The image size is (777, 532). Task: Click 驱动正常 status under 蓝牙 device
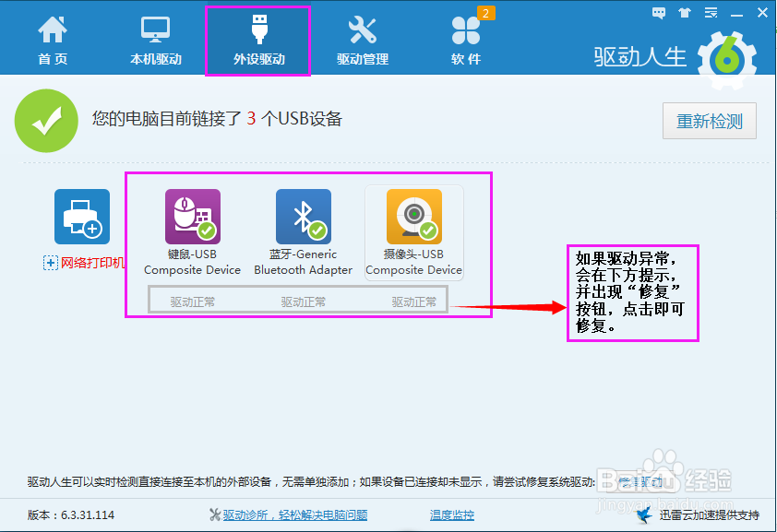304,301
